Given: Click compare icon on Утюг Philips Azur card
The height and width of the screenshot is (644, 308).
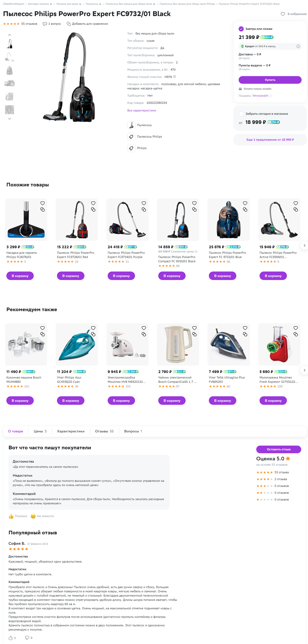Looking at the screenshot, I should click(93, 334).
